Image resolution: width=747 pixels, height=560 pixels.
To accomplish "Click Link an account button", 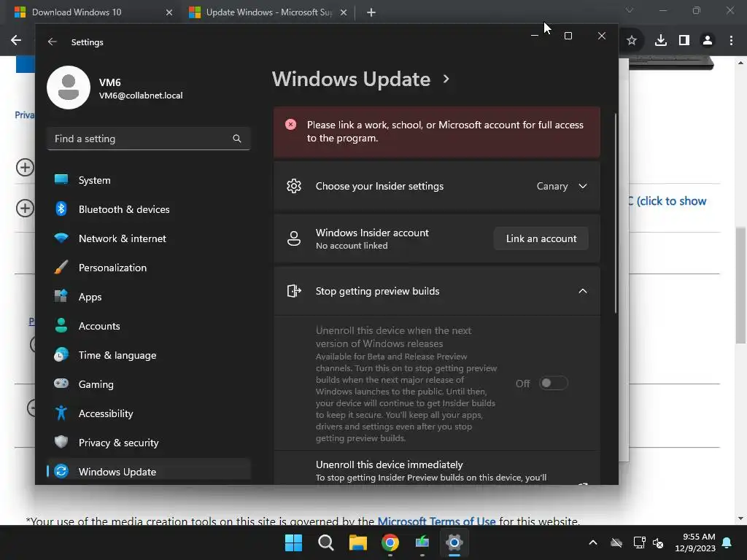I will [541, 238].
